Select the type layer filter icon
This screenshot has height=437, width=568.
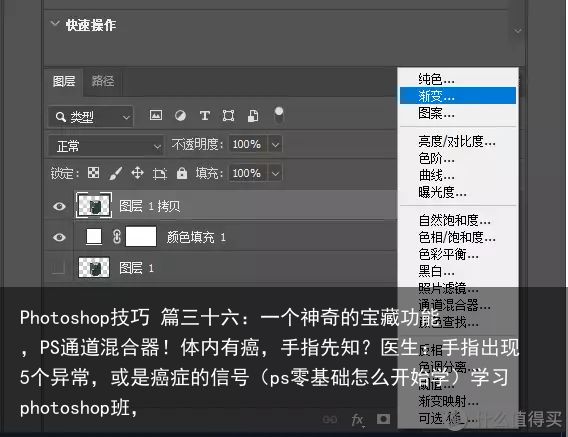coord(205,116)
